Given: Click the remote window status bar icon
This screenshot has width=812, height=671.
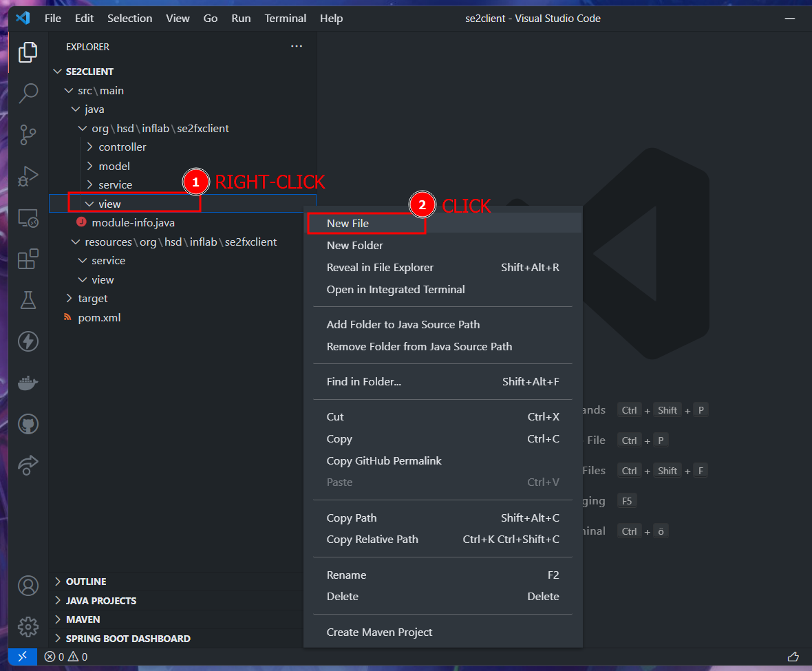Looking at the screenshot, I should tap(22, 657).
